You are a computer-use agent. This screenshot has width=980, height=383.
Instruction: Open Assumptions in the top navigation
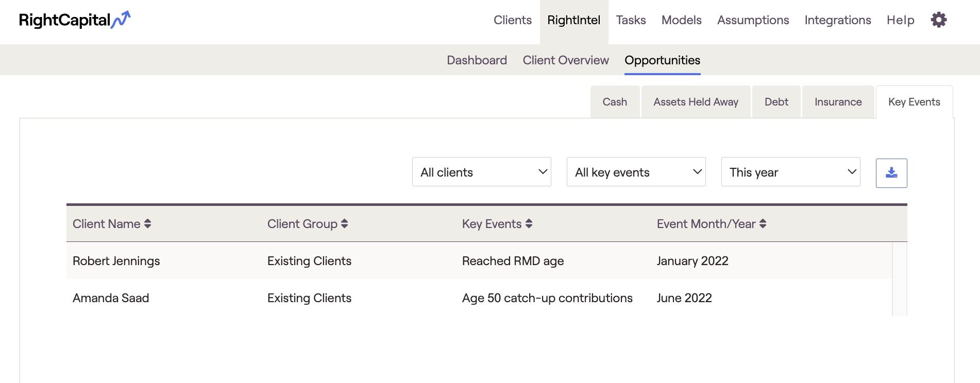pyautogui.click(x=753, y=20)
